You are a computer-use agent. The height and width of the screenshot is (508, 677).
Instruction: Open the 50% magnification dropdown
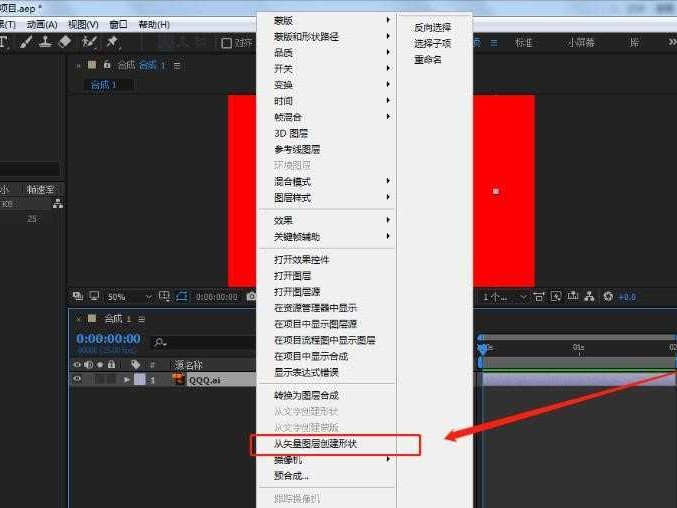(130, 297)
